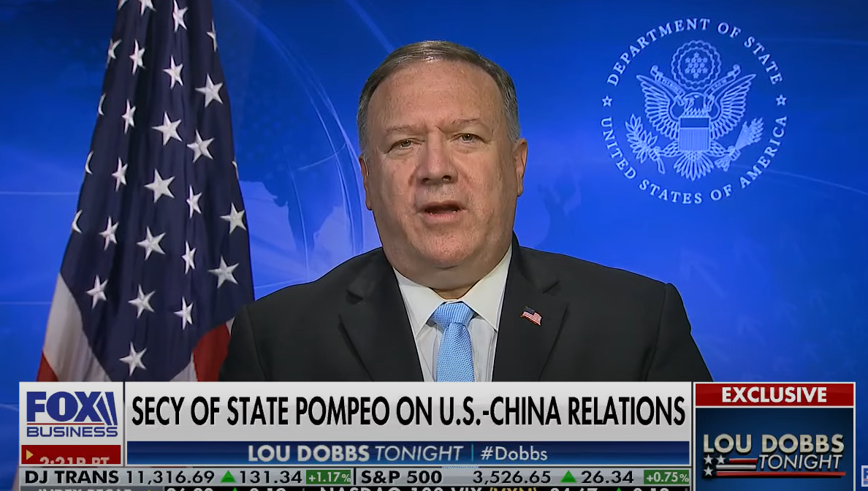Click the Lou Dobbs Tonight lower-third text
The height and width of the screenshot is (491, 868).
[x=355, y=453]
